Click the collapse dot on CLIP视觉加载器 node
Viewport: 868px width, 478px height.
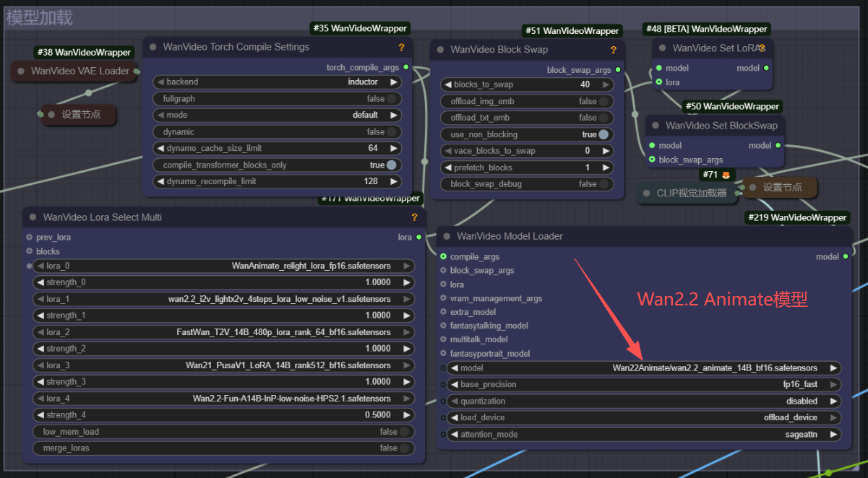point(647,194)
